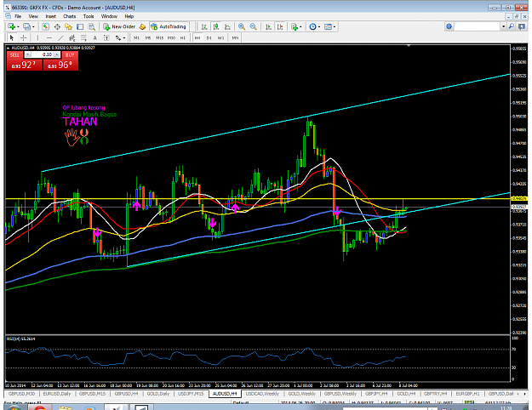The width and height of the screenshot is (532, 410).
Task: Expand the indicators list dropdown
Action: pos(301,26)
